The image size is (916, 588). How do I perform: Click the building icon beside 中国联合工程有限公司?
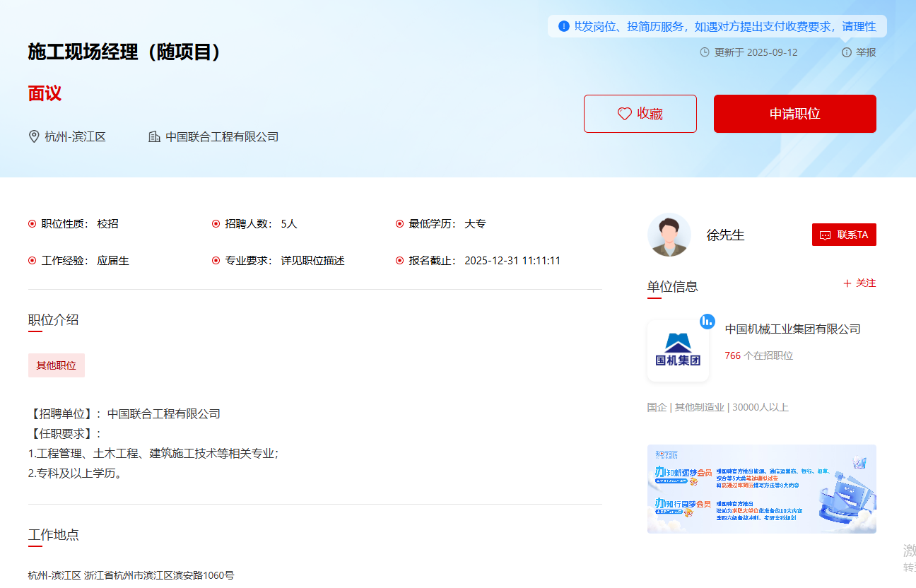point(154,136)
